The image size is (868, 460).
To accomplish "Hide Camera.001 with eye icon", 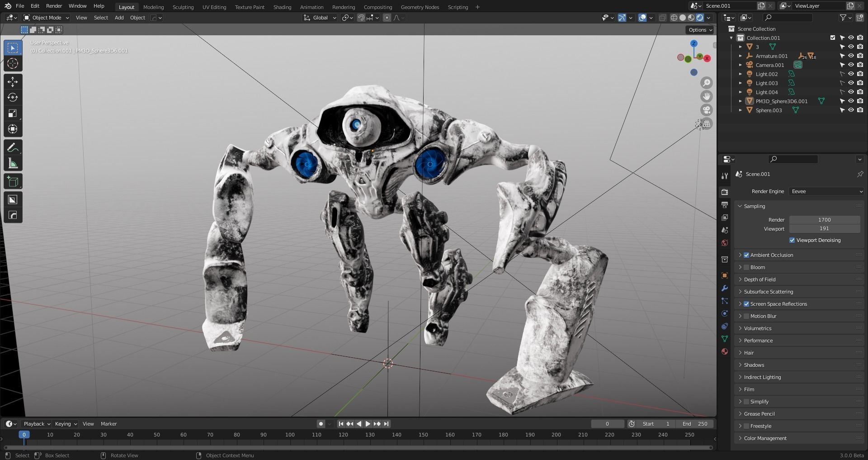I will (x=851, y=65).
